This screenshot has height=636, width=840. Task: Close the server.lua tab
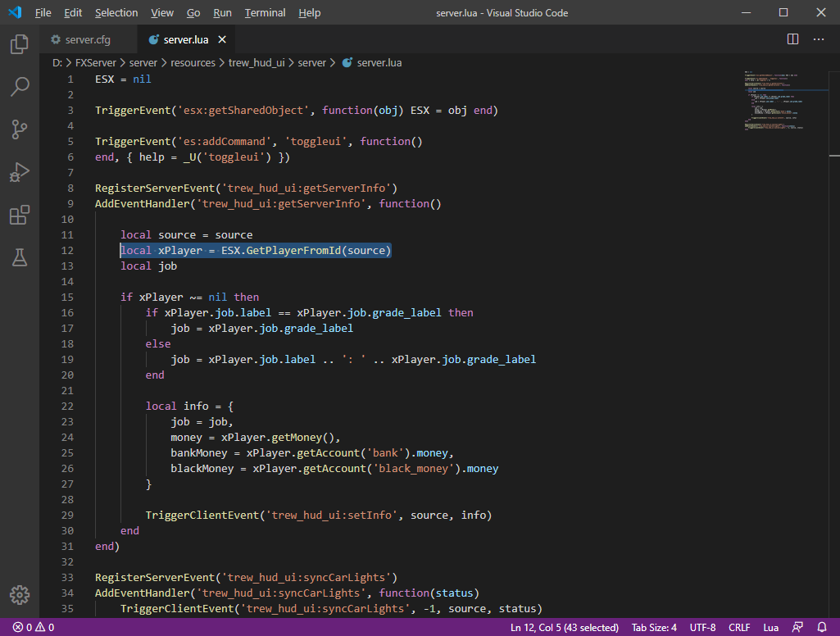(x=222, y=39)
